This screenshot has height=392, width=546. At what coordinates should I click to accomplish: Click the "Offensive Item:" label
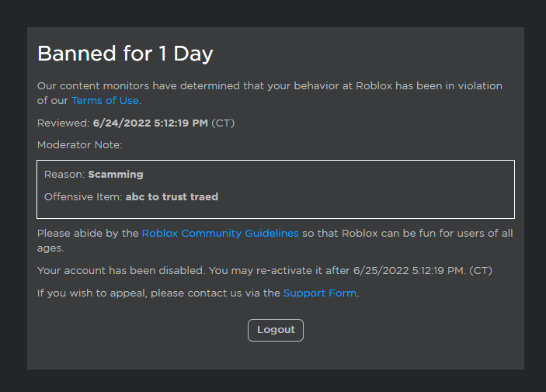coord(83,197)
